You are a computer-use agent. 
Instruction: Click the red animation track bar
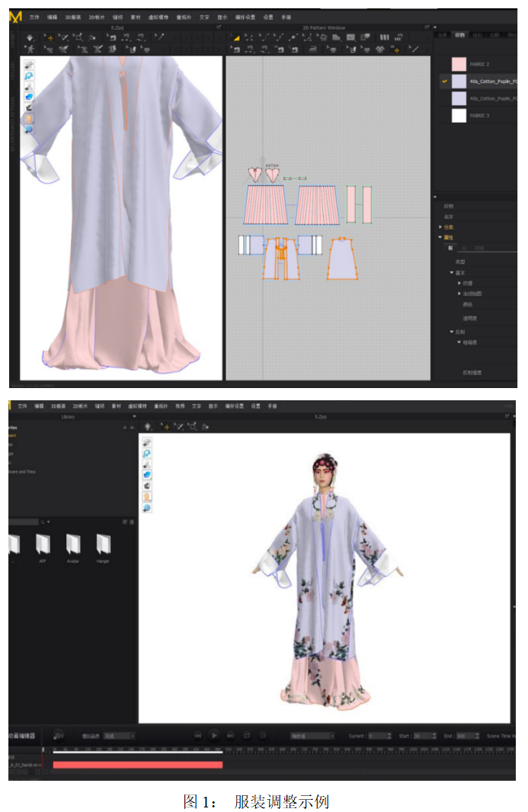[137, 764]
